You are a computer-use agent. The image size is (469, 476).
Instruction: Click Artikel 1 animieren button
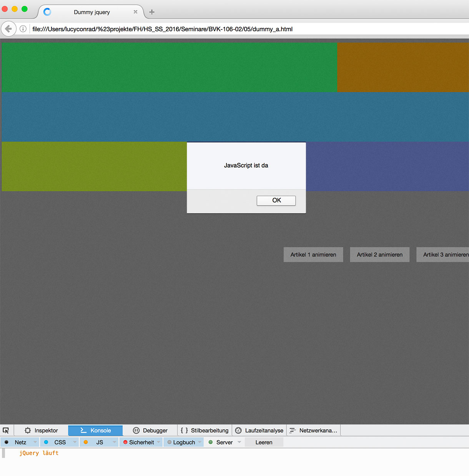coord(313,255)
